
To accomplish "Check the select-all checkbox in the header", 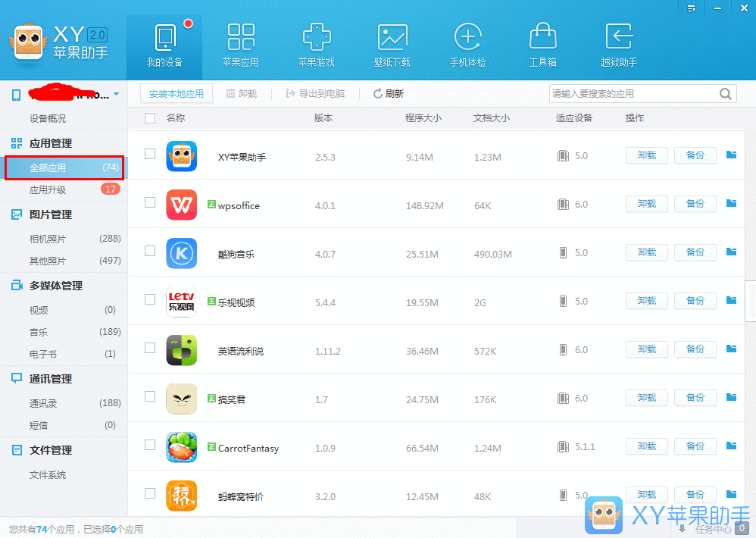I will (x=149, y=118).
